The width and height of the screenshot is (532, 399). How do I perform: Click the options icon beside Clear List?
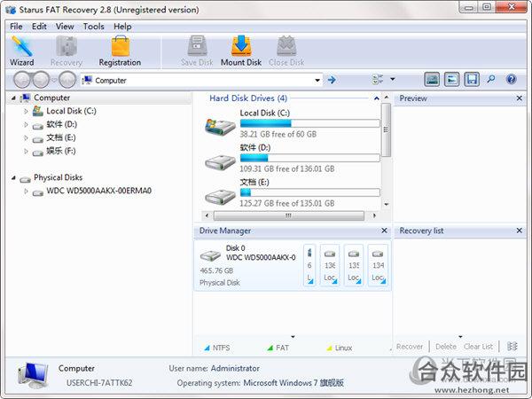[x=512, y=347]
